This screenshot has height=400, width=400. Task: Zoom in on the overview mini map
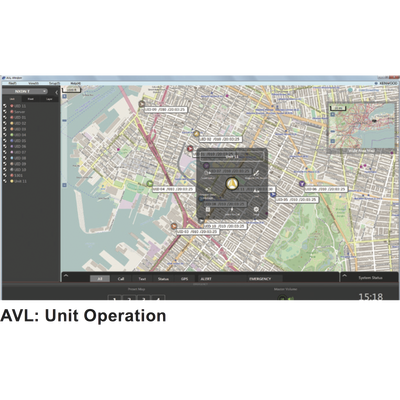click(x=332, y=114)
